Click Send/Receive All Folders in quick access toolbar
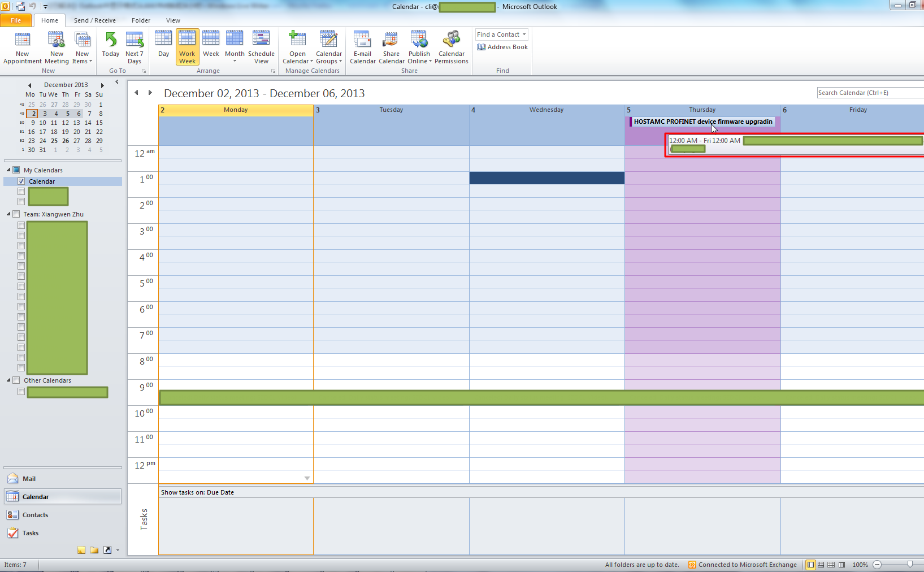924x572 pixels. 20,6
